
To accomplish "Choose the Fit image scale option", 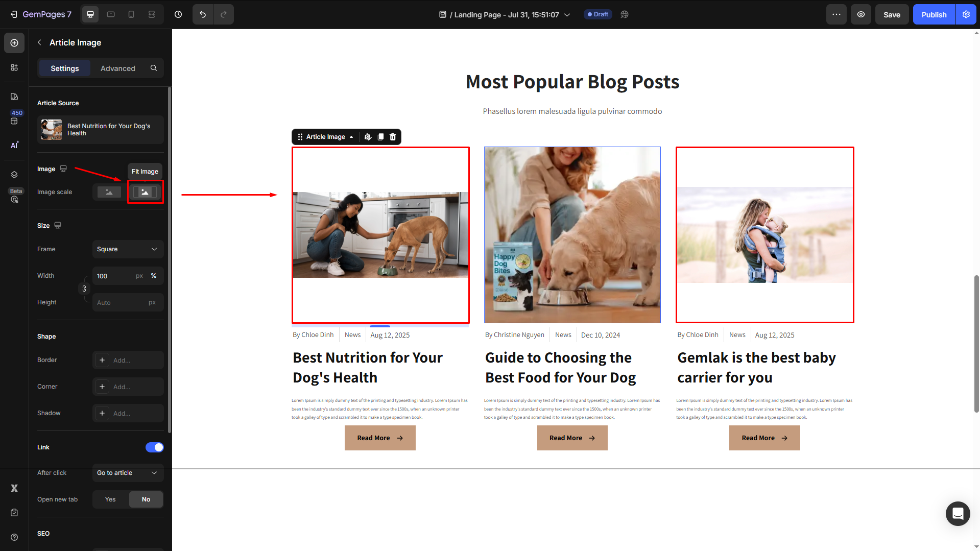I will pyautogui.click(x=146, y=192).
